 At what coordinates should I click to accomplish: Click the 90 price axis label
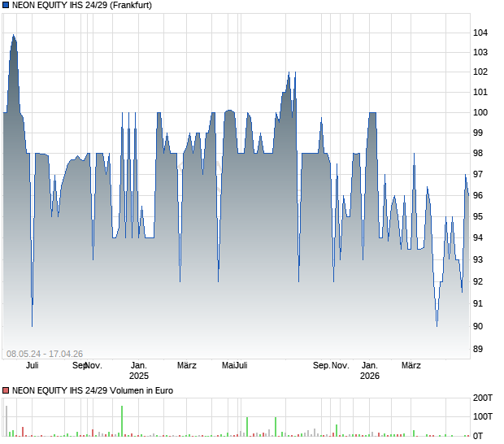point(478,326)
